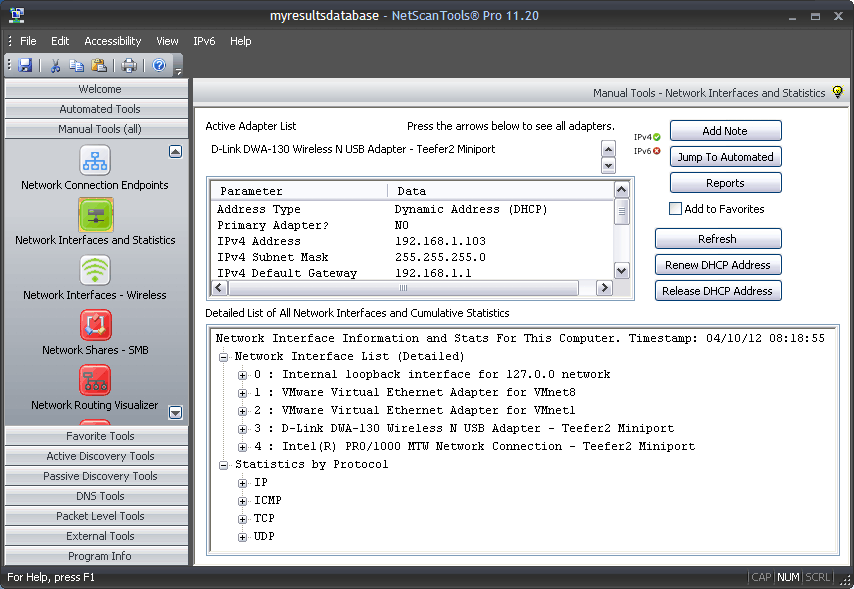This screenshot has width=854, height=589.
Task: Select Network Interfaces and Statistics green icon
Action: (x=95, y=215)
